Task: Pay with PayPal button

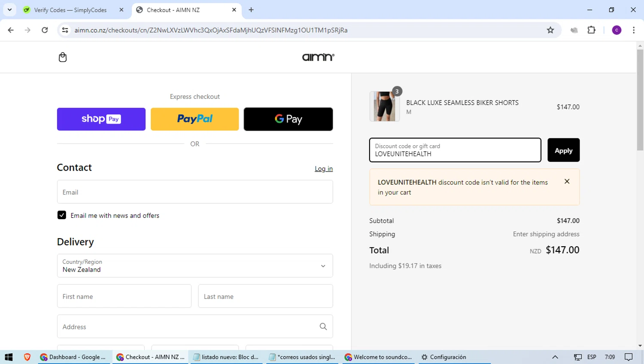Action: [x=195, y=119]
